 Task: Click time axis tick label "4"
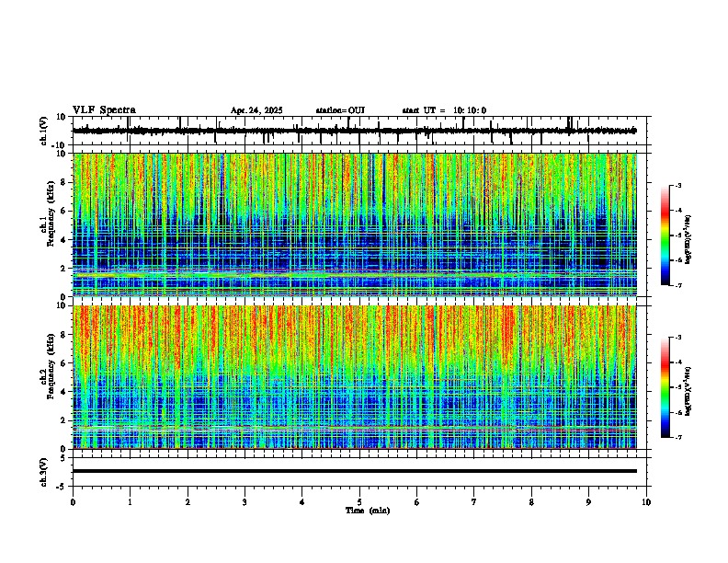[302, 502]
